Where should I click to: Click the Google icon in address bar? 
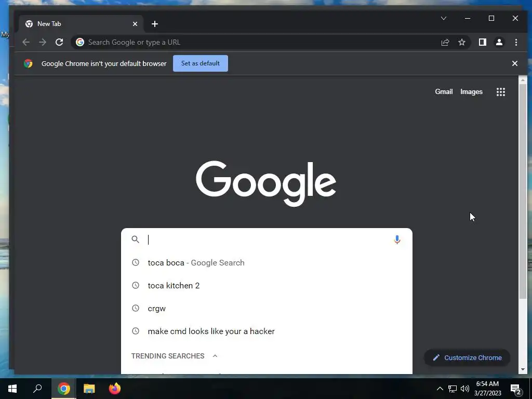[x=80, y=42]
